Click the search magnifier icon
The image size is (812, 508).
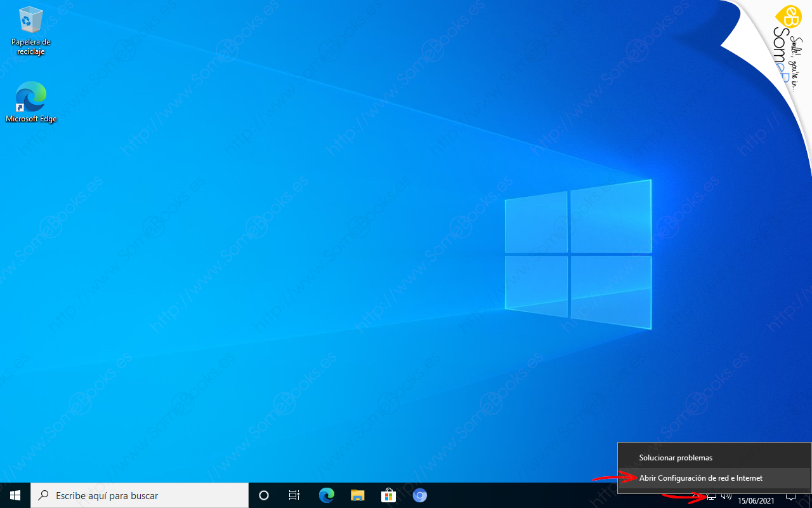[42, 495]
